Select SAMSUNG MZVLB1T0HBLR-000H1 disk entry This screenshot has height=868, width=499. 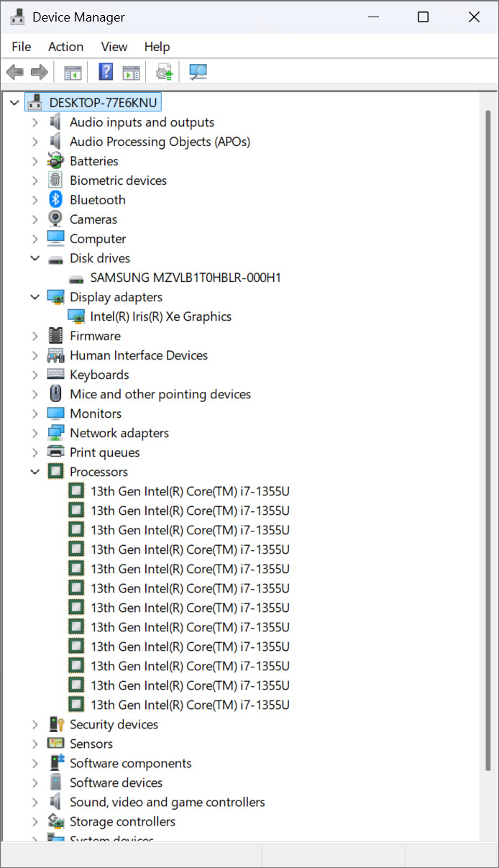point(186,278)
